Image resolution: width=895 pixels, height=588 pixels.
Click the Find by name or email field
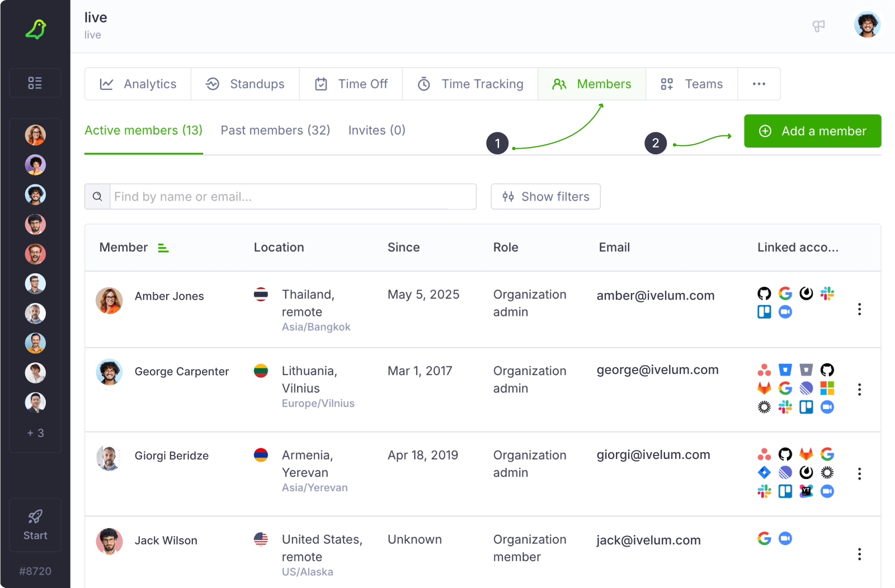(x=293, y=197)
